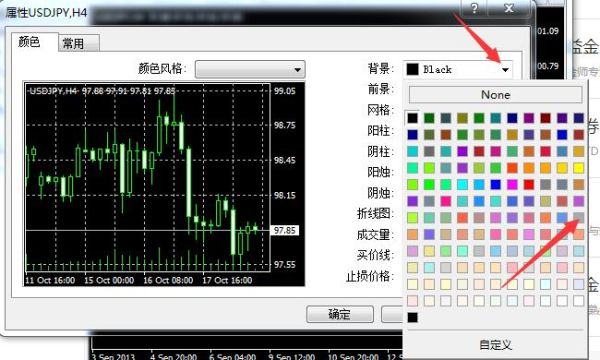Pick the bright magenta swatch

point(512,184)
